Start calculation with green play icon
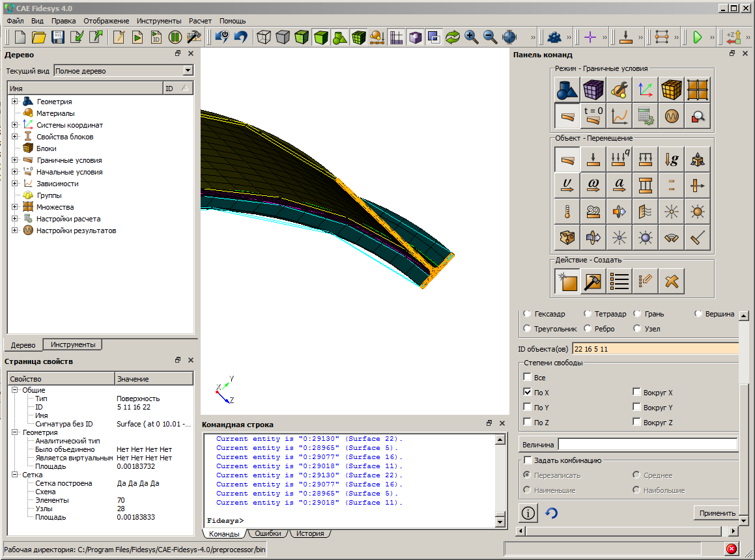 pos(697,37)
